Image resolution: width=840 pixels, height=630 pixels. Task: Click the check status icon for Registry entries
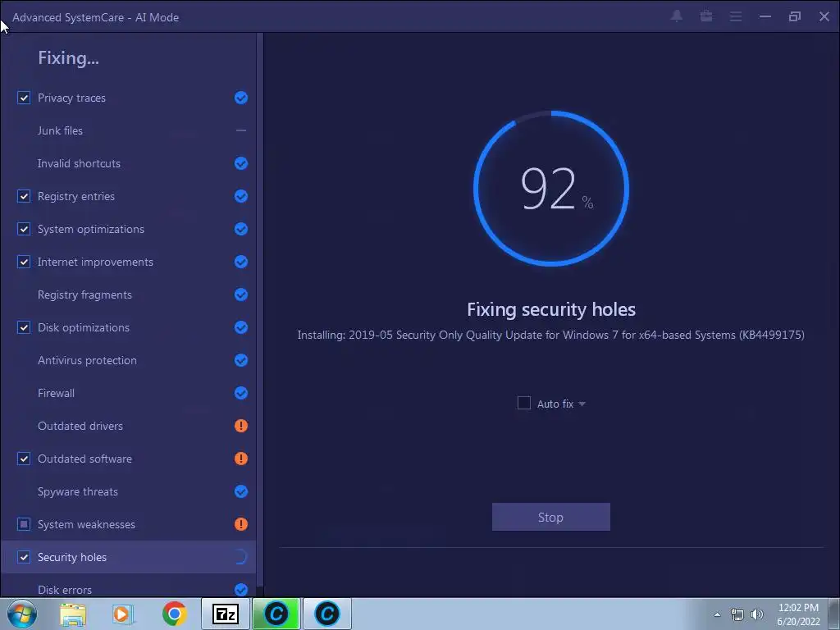tap(241, 196)
